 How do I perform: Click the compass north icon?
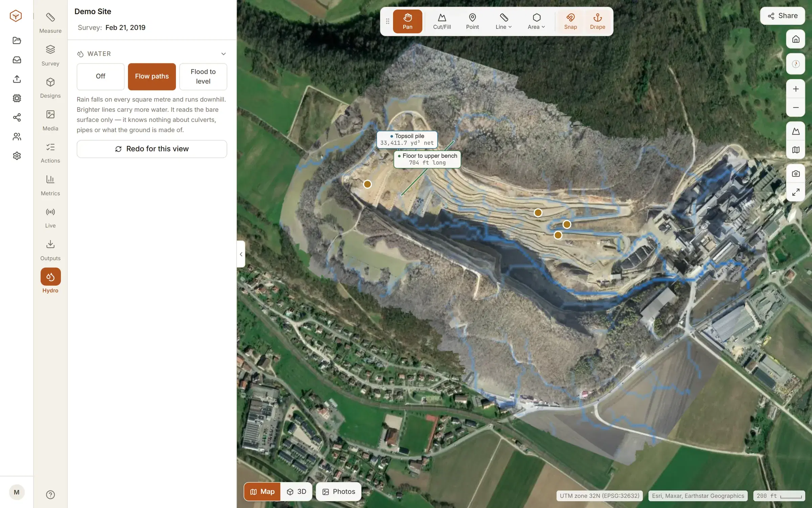[x=796, y=64]
